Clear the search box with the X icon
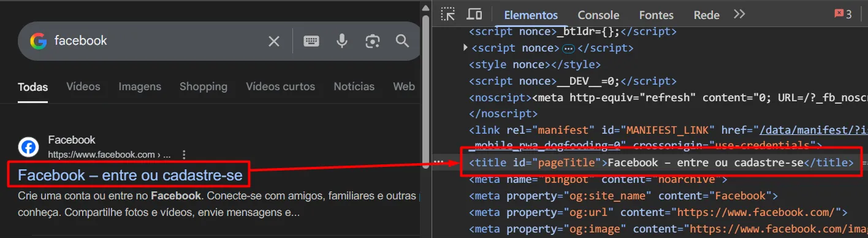This screenshot has height=238, width=868. (274, 41)
